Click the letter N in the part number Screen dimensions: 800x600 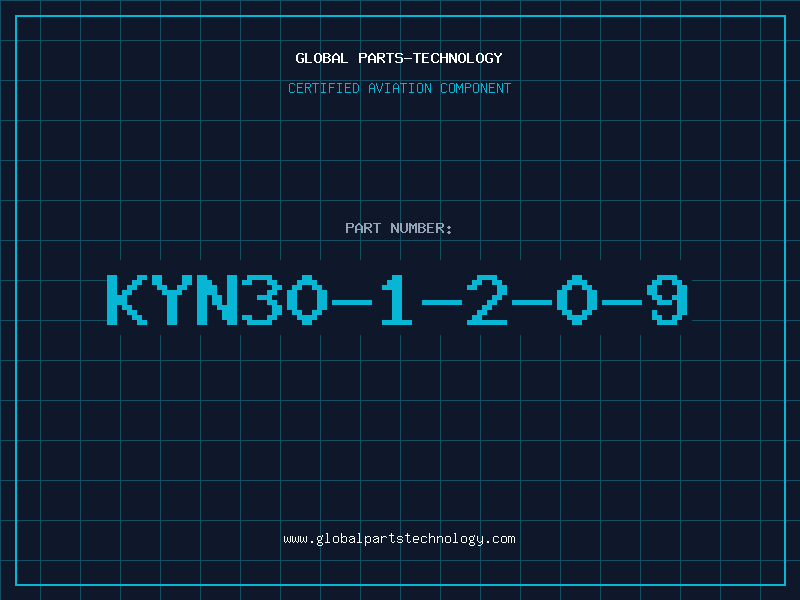click(x=217, y=299)
